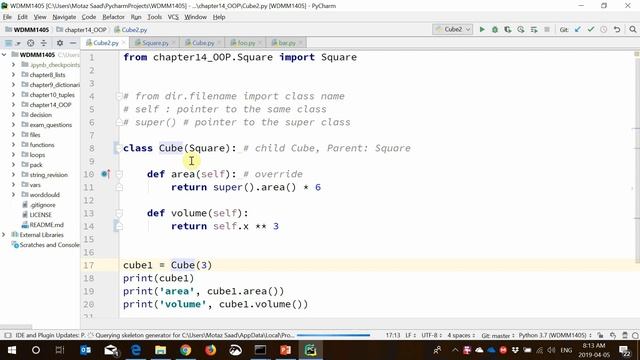Image resolution: width=640 pixels, height=360 pixels.
Task: Toggle tool windows button in status bar corner
Action: (x=7, y=335)
